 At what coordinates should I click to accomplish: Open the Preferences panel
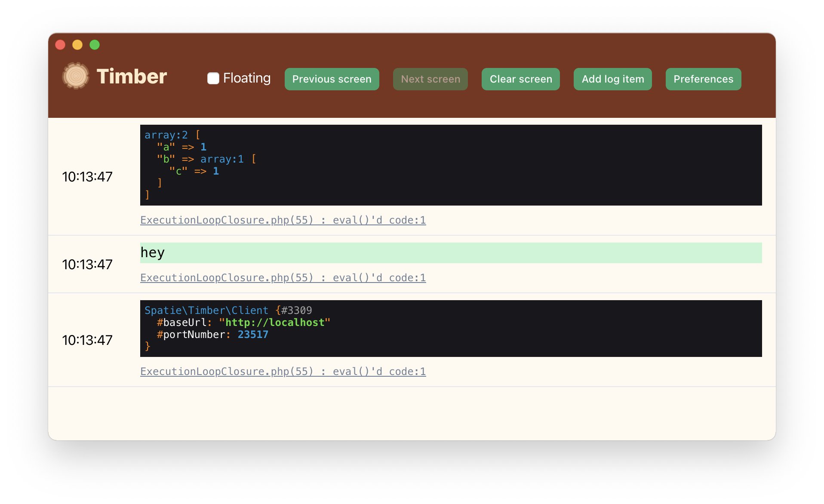tap(704, 79)
